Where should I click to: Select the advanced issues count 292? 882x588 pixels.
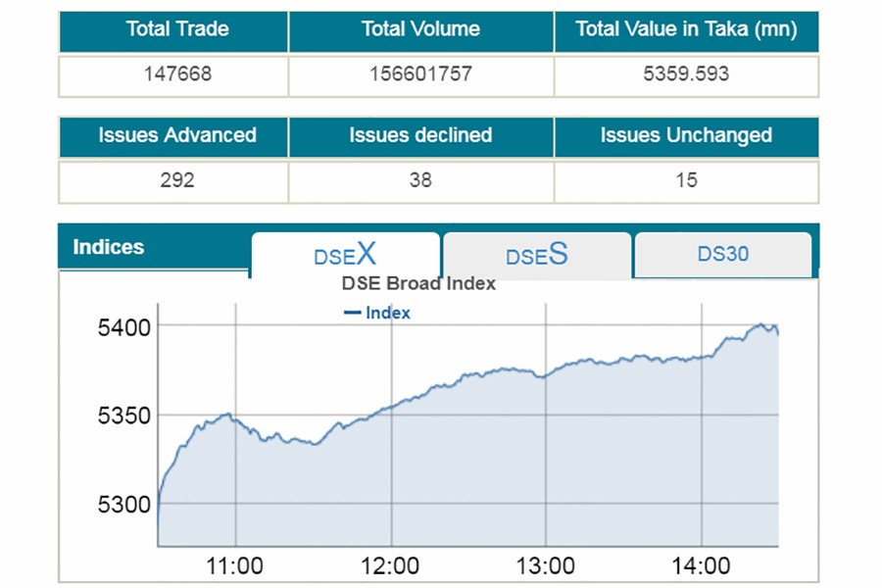176,180
